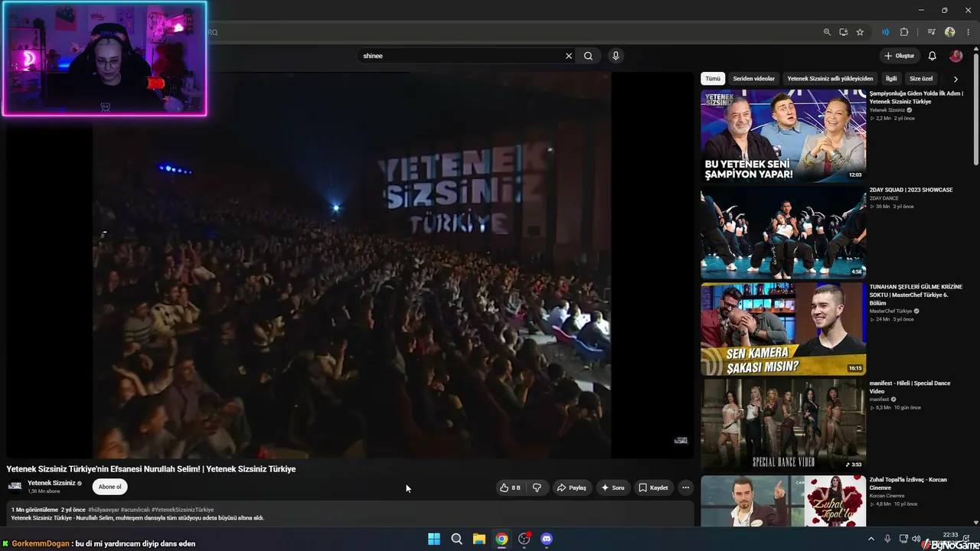Open the Zuhal Topal'la İzdivaç video title
Viewport: 980px width, 551px height.
click(x=908, y=484)
